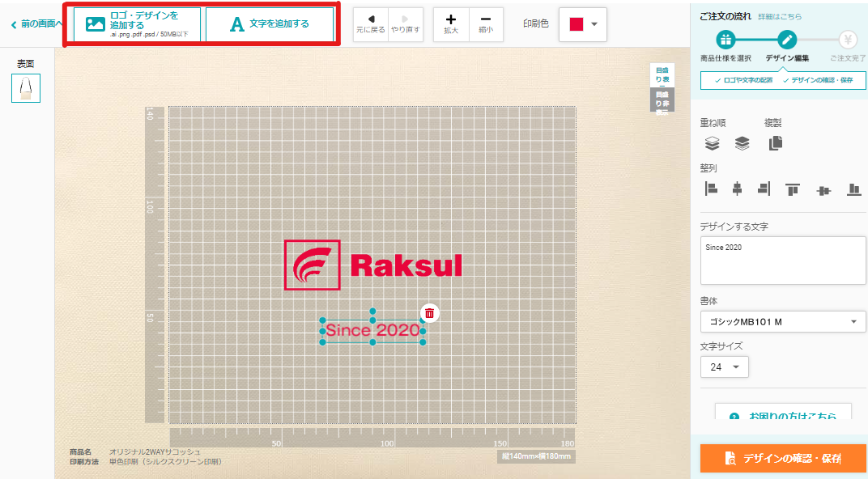Zoom in with the 拡大 plus button
The image size is (868, 479).
[x=451, y=24]
